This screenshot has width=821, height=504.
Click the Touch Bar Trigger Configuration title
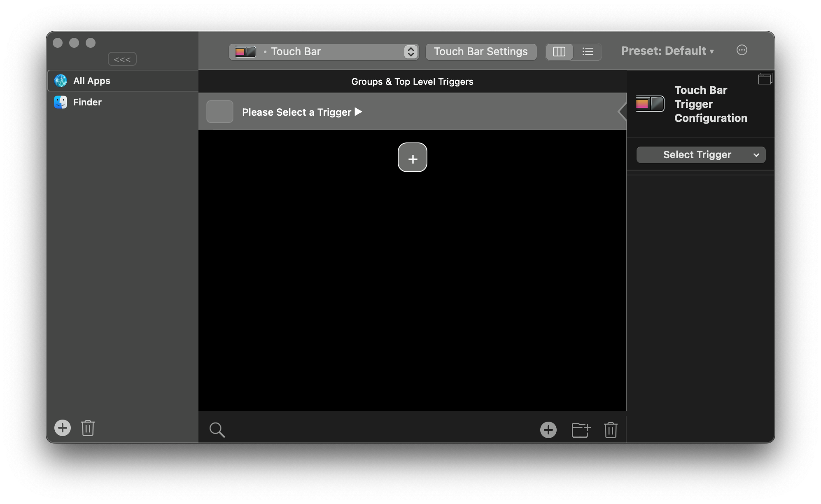click(711, 104)
